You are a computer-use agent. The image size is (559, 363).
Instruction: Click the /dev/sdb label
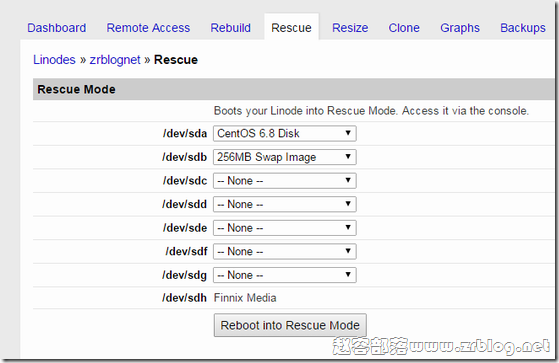coord(185,157)
